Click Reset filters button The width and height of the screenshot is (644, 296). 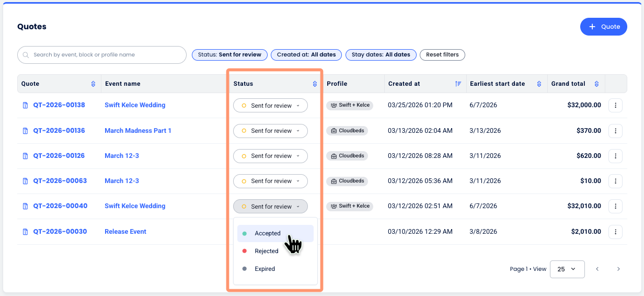point(442,54)
